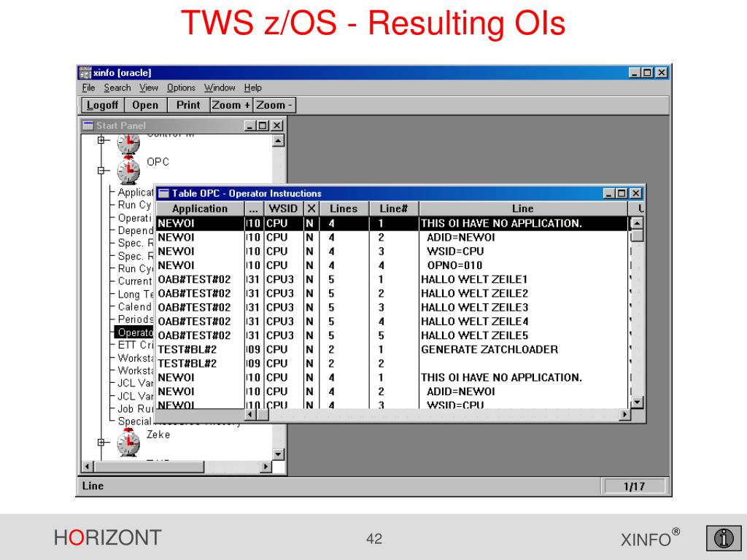Select the Periods tree item
Screen dimensions: 747x560
(135, 319)
